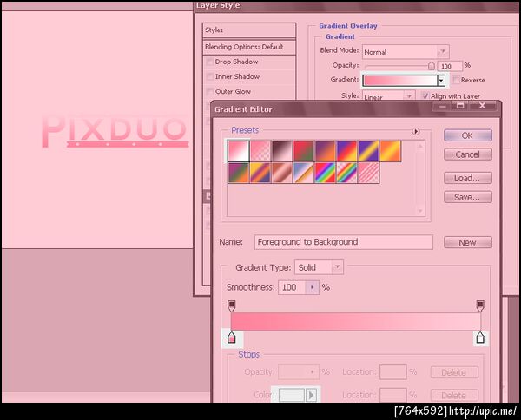The image size is (521, 420).
Task: Click the Load... button
Action: tap(468, 178)
